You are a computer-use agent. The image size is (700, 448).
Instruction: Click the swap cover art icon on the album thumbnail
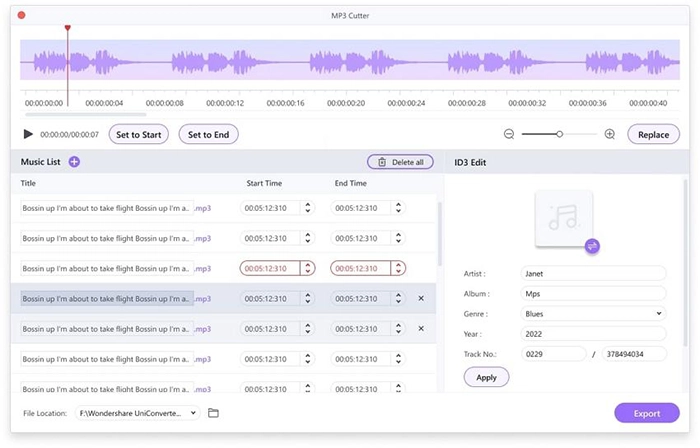click(x=592, y=246)
